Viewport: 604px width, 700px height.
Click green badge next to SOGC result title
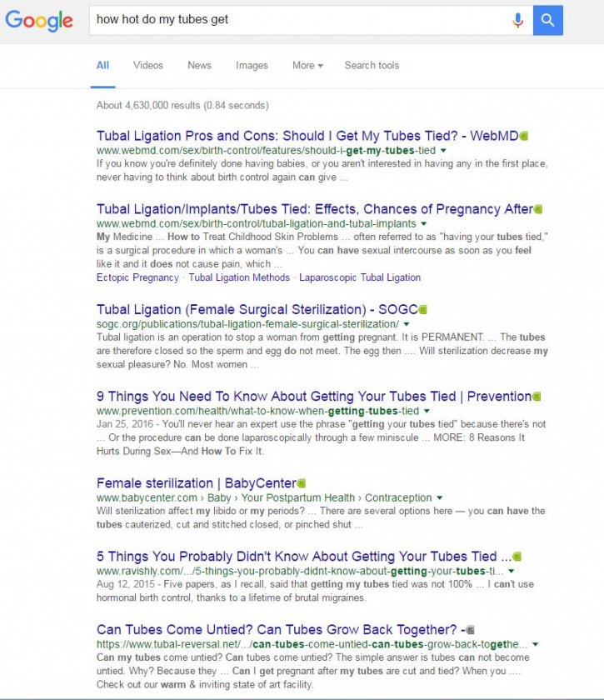(x=422, y=309)
